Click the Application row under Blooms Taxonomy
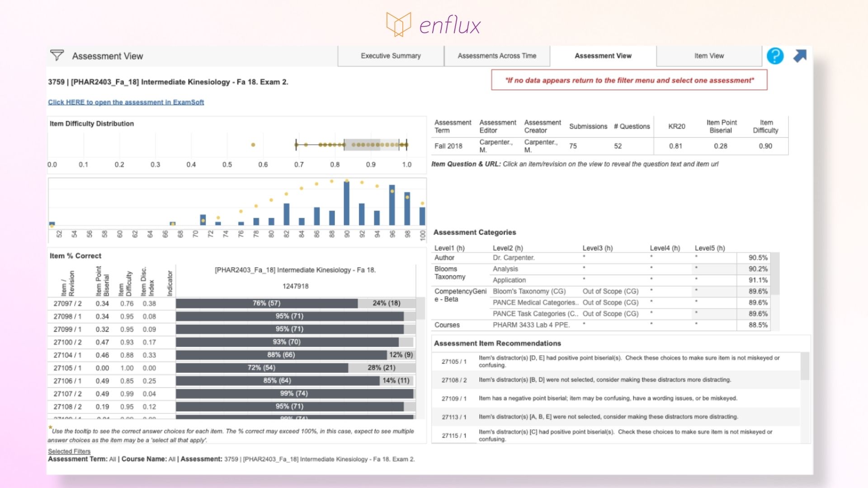The image size is (868, 488). point(509,280)
